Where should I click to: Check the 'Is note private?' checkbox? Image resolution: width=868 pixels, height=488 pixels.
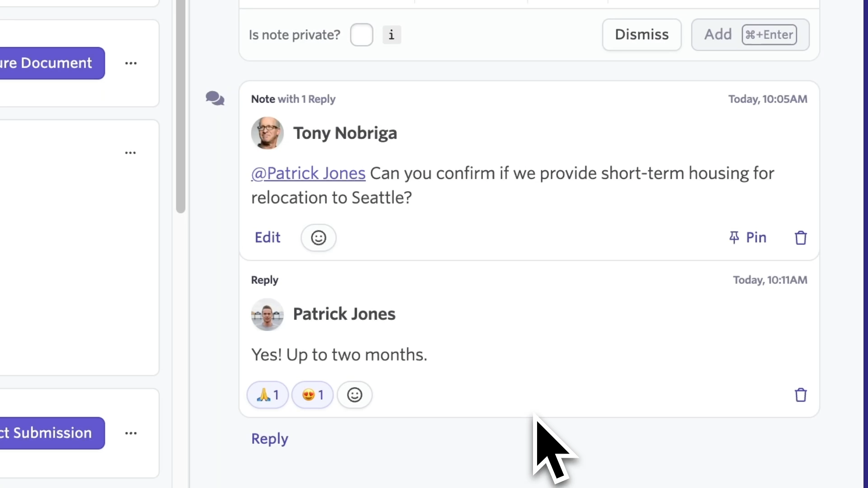(361, 35)
